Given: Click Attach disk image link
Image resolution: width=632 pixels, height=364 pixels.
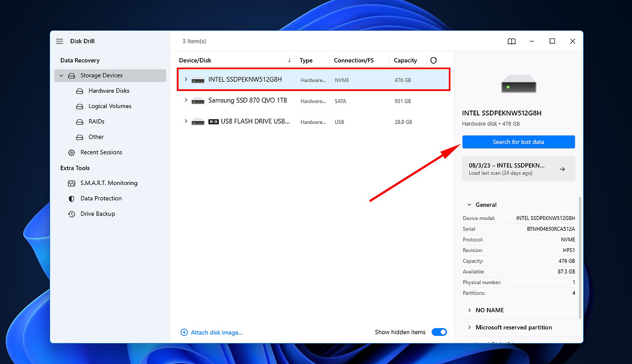Looking at the screenshot, I should (x=217, y=332).
